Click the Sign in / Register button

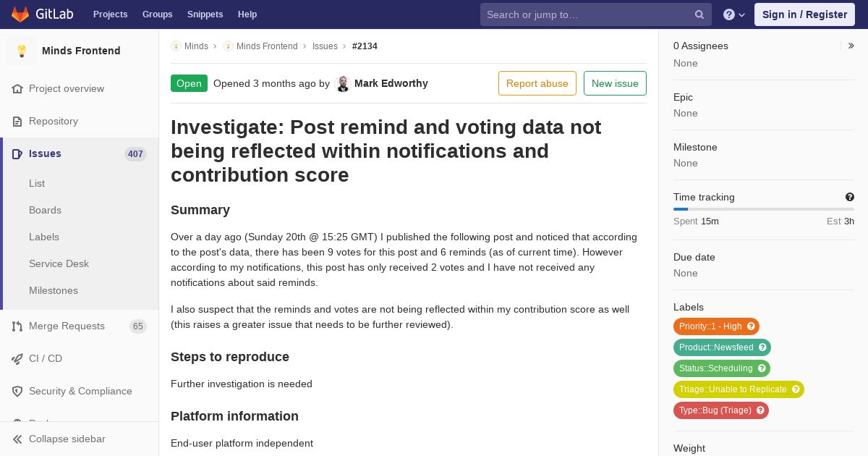[x=804, y=14]
